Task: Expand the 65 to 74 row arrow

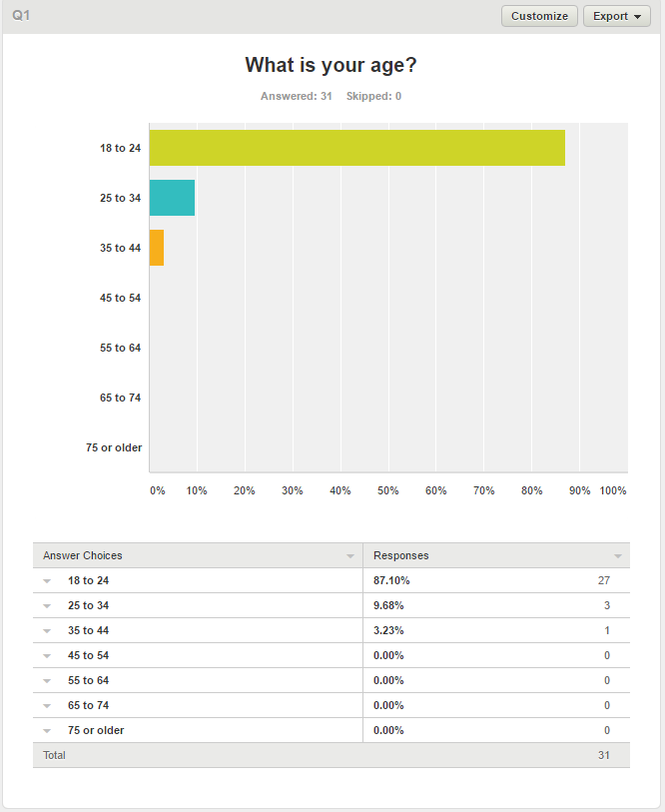Action: (x=47, y=705)
